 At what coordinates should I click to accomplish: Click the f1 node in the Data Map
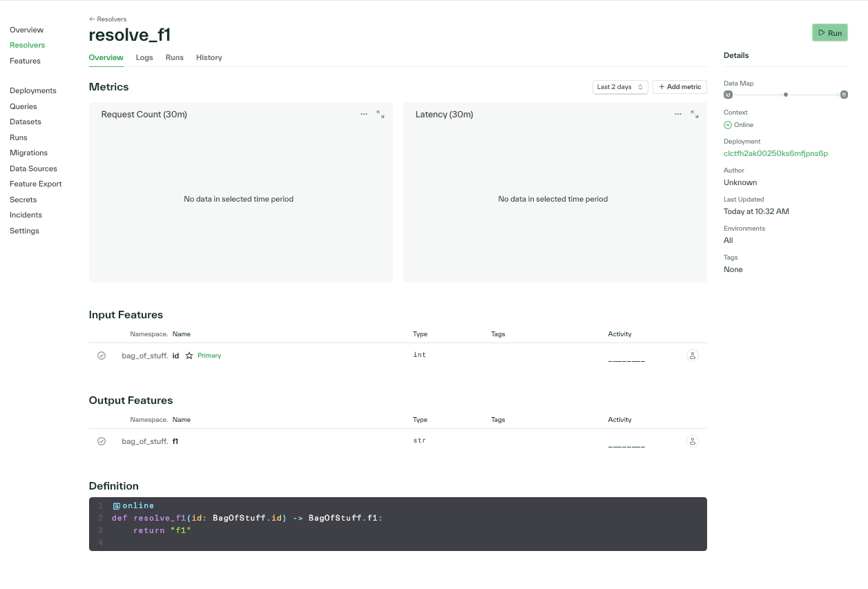point(843,95)
